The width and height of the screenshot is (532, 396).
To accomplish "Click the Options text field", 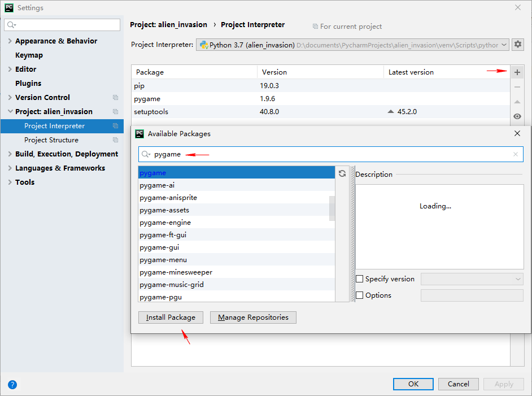I will coord(472,295).
